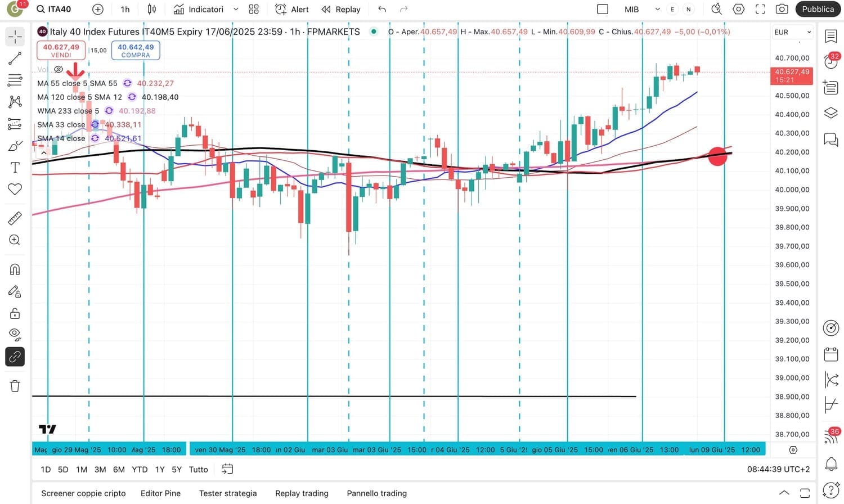Open the Replay trading tab
This screenshot has width=844, height=504.
302,493
